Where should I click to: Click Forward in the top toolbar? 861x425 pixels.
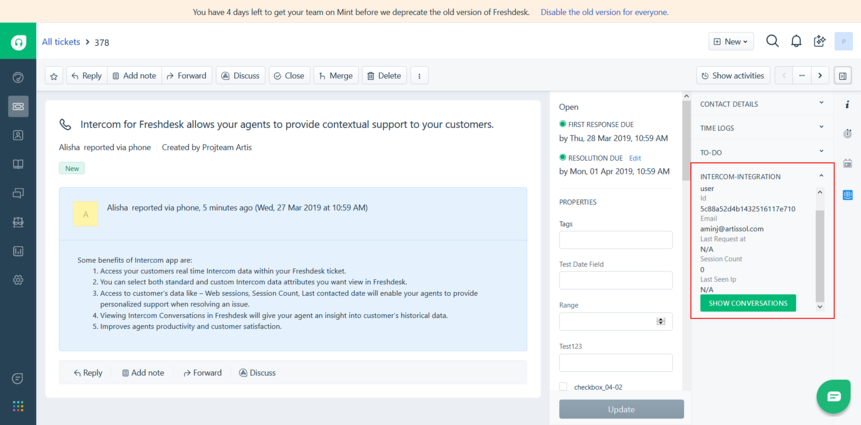click(187, 76)
